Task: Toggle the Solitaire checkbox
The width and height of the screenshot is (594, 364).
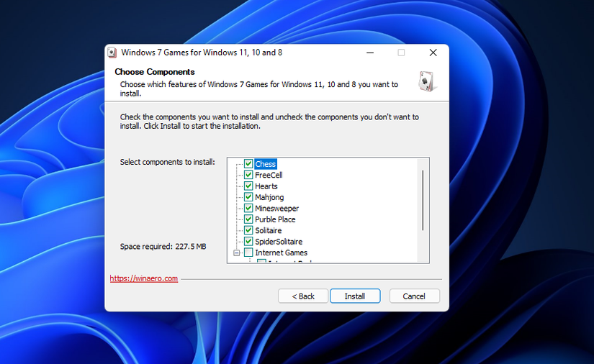Action: click(x=248, y=230)
